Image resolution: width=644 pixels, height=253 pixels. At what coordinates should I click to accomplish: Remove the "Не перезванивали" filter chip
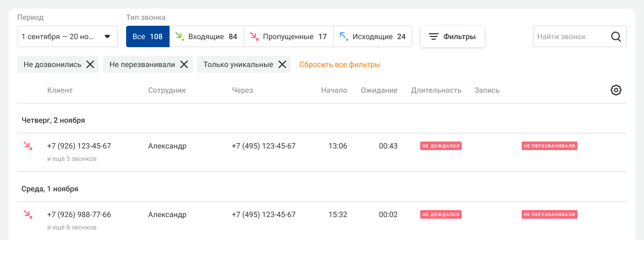coord(184,64)
